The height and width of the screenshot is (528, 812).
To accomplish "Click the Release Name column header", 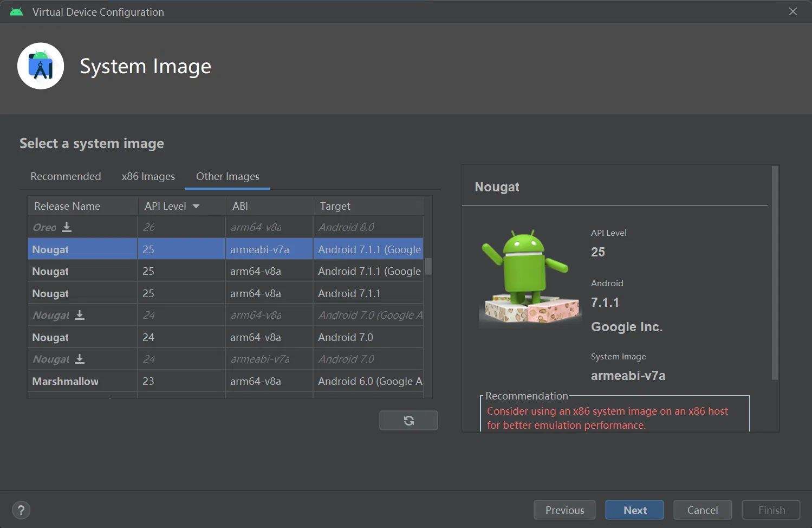I will click(82, 206).
